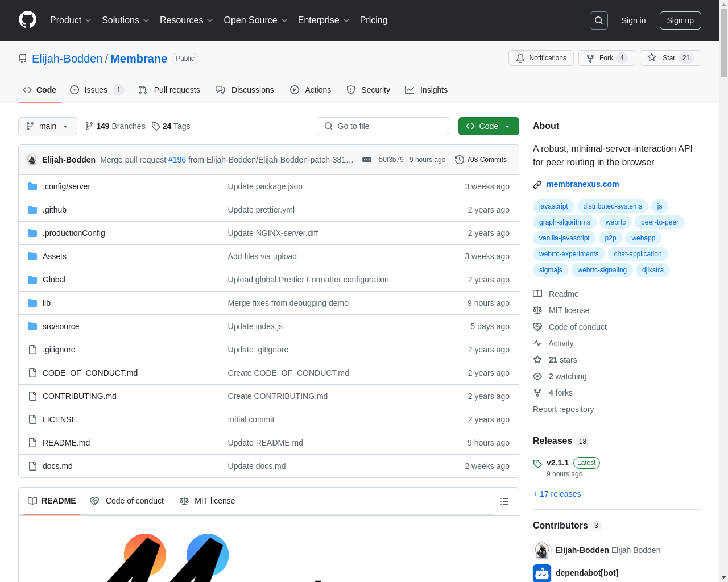728x582 pixels.
Task: Open Readme link in About sidebar
Action: coord(556,294)
